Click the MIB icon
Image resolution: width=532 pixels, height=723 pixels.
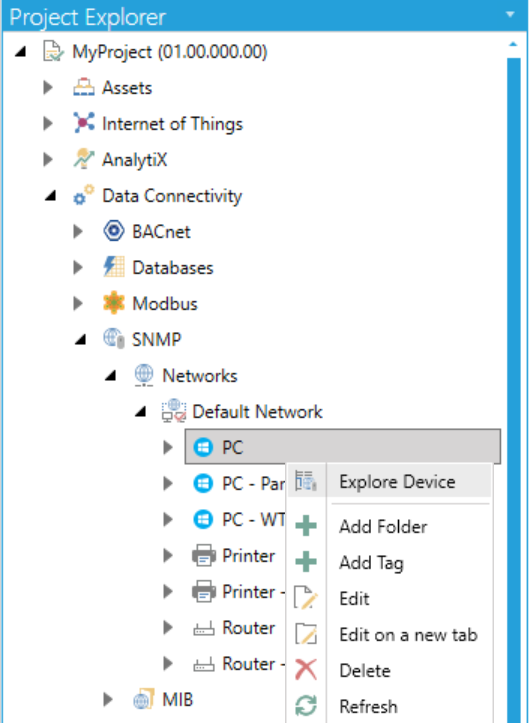click(144, 699)
